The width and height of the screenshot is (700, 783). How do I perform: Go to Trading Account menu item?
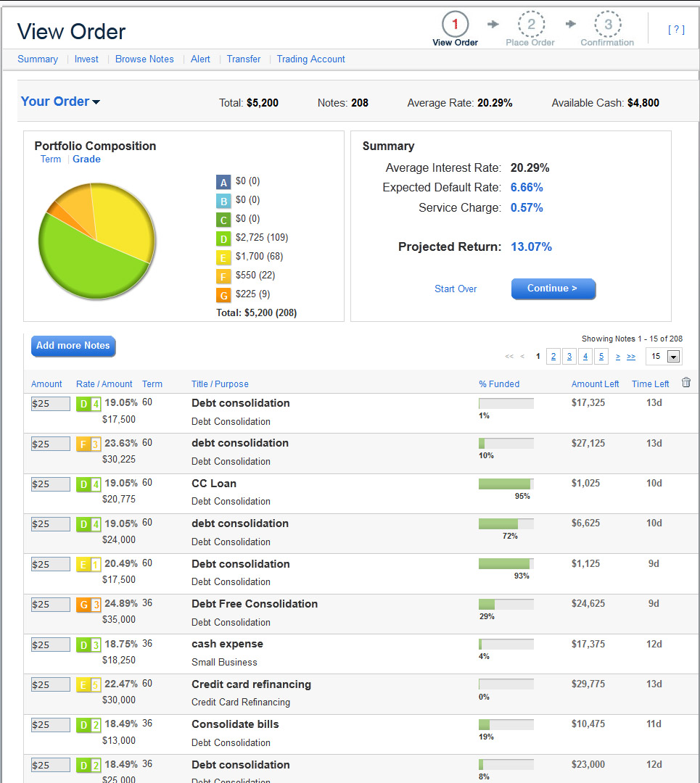pyautogui.click(x=310, y=59)
